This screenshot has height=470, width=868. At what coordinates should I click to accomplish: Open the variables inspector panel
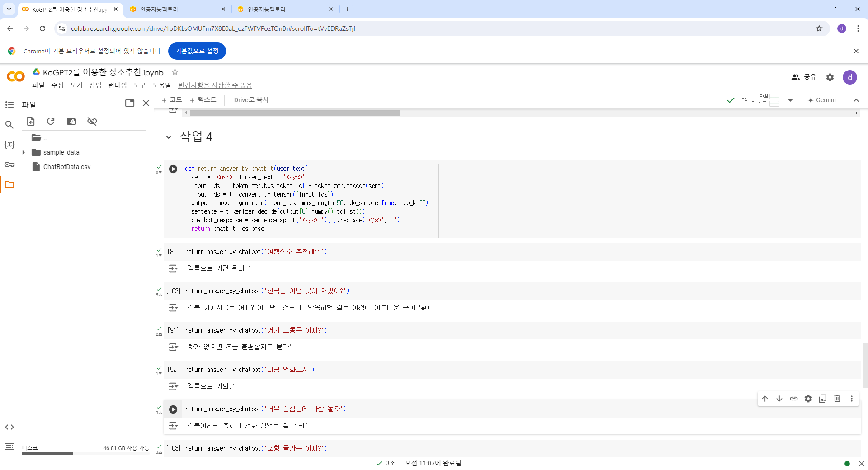pos(9,145)
